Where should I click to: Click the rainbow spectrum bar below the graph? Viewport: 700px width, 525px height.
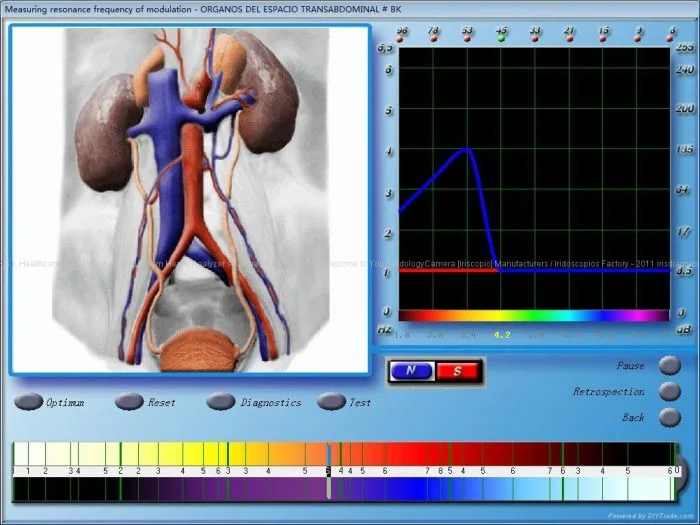click(534, 316)
